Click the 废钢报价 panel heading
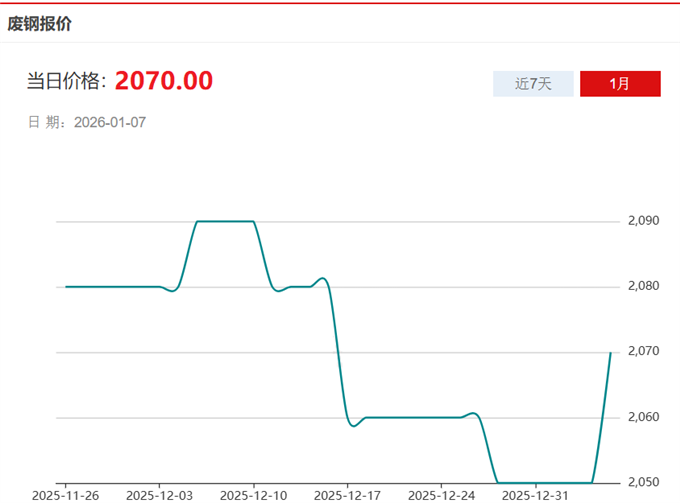The image size is (680, 503). click(x=40, y=23)
